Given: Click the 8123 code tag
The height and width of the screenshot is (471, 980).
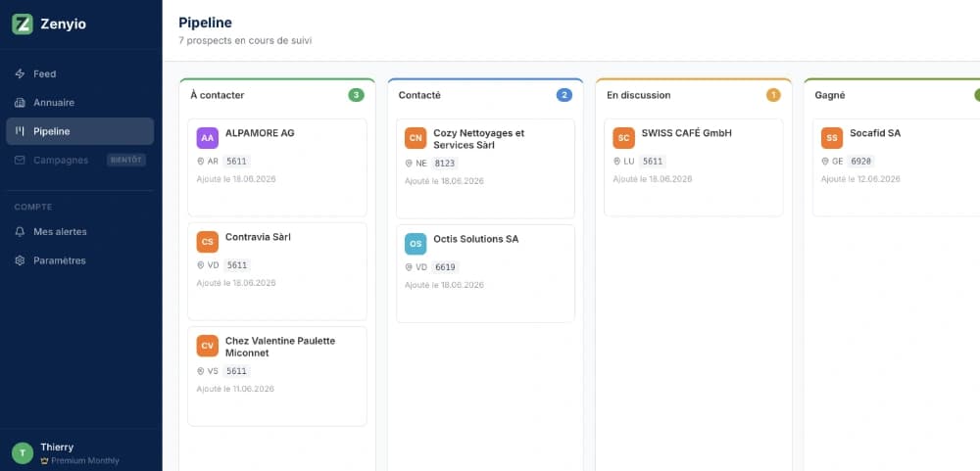Looking at the screenshot, I should 445,163.
